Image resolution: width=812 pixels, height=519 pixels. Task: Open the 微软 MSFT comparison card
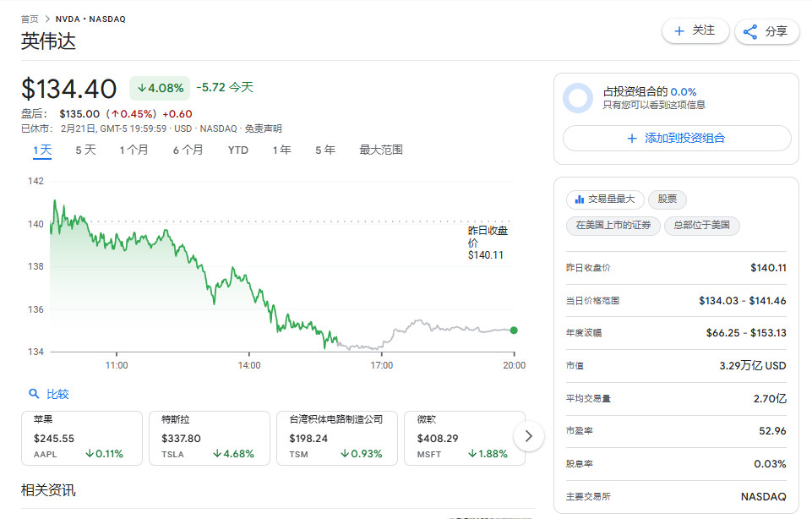pos(465,438)
